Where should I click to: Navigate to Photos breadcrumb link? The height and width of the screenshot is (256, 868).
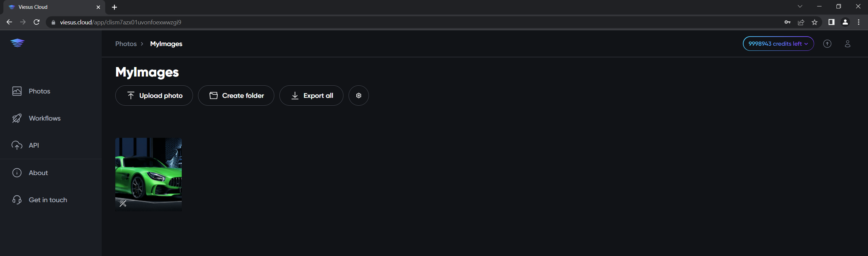click(x=126, y=44)
